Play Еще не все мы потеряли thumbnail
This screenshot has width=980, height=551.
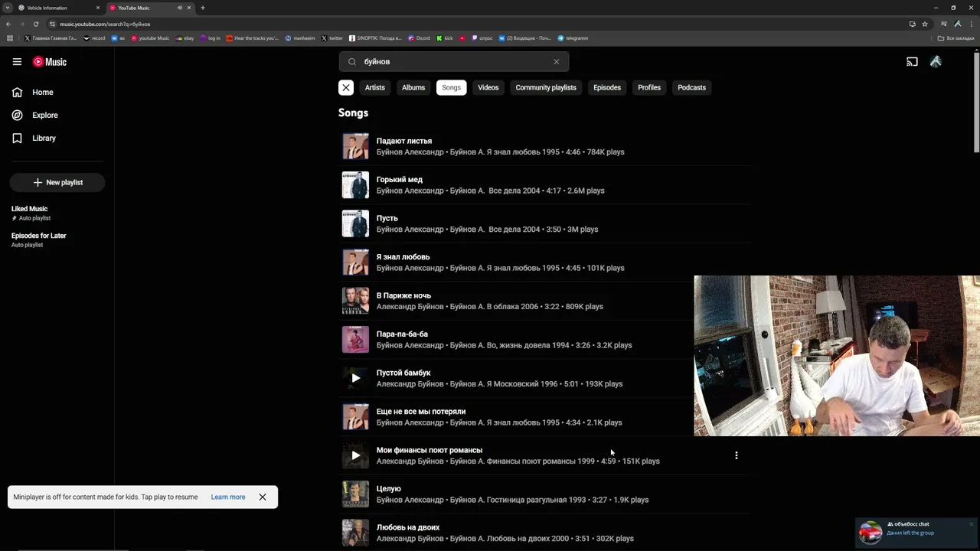coord(355,416)
